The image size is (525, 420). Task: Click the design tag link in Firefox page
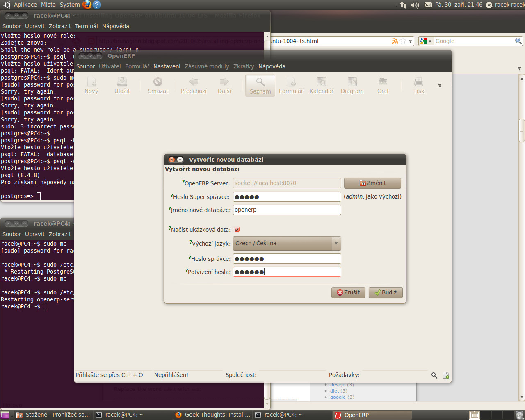(x=338, y=385)
